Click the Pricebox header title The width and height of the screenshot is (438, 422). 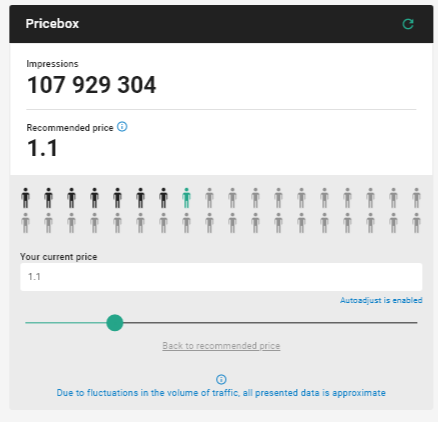click(52, 24)
